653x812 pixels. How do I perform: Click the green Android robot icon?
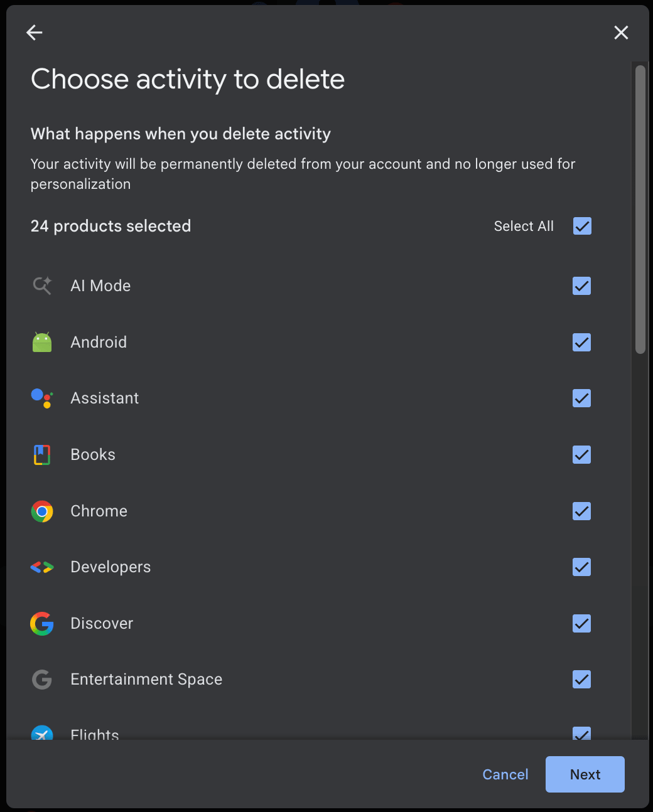click(x=42, y=342)
